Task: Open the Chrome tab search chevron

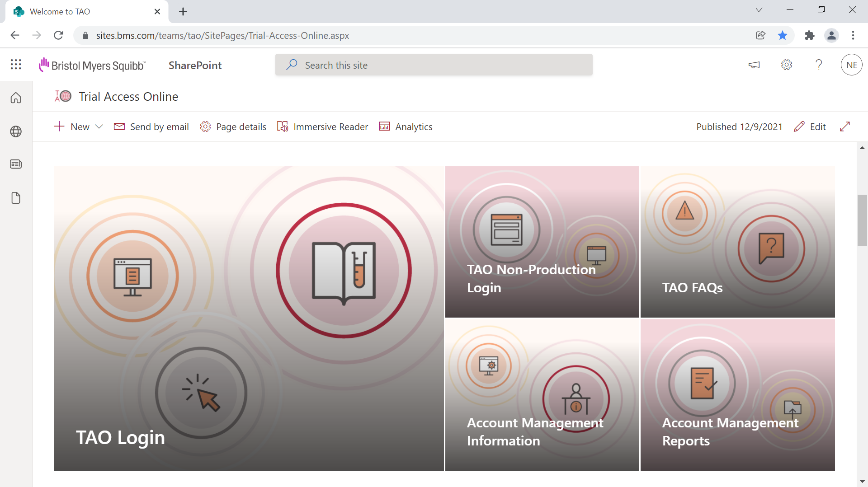Action: (x=759, y=10)
